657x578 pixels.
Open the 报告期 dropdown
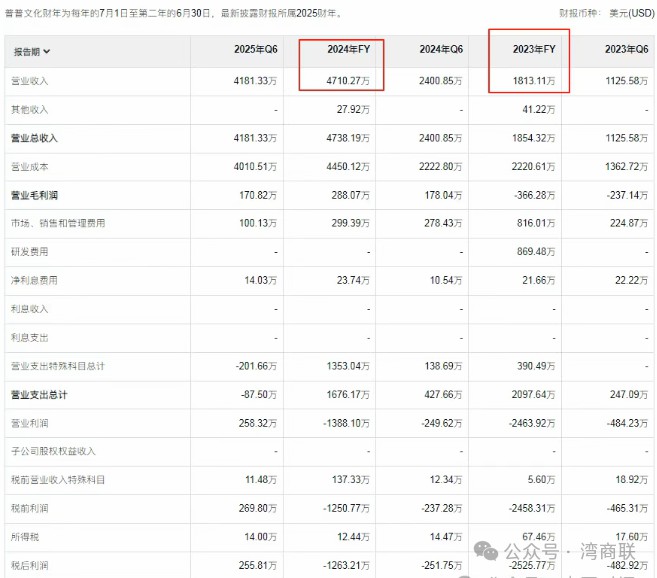(32, 51)
